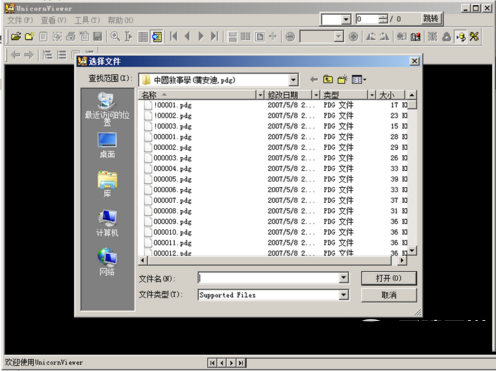Click the 打开(O) open button
The image size is (496, 371).
pyautogui.click(x=389, y=278)
